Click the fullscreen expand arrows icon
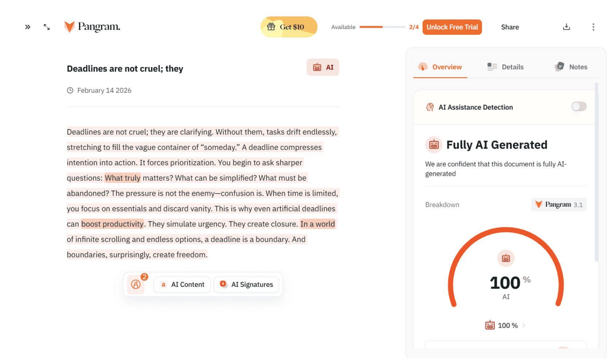This screenshot has width=607, height=364. (x=47, y=27)
